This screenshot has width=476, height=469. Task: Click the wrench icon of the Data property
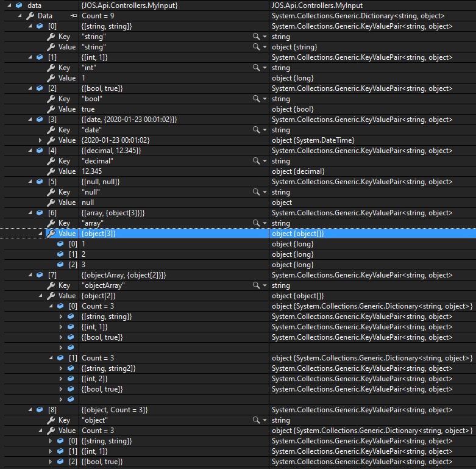click(x=30, y=16)
